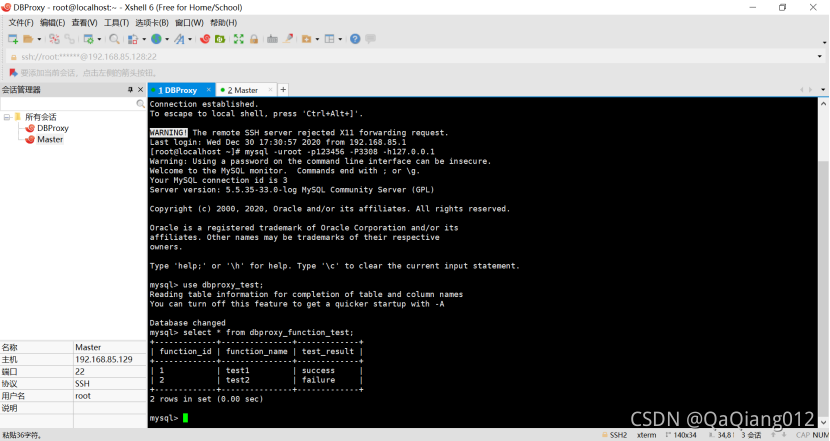This screenshot has width=830, height=441.
Task: Click the toolbar overflow arrow
Action: (x=824, y=42)
